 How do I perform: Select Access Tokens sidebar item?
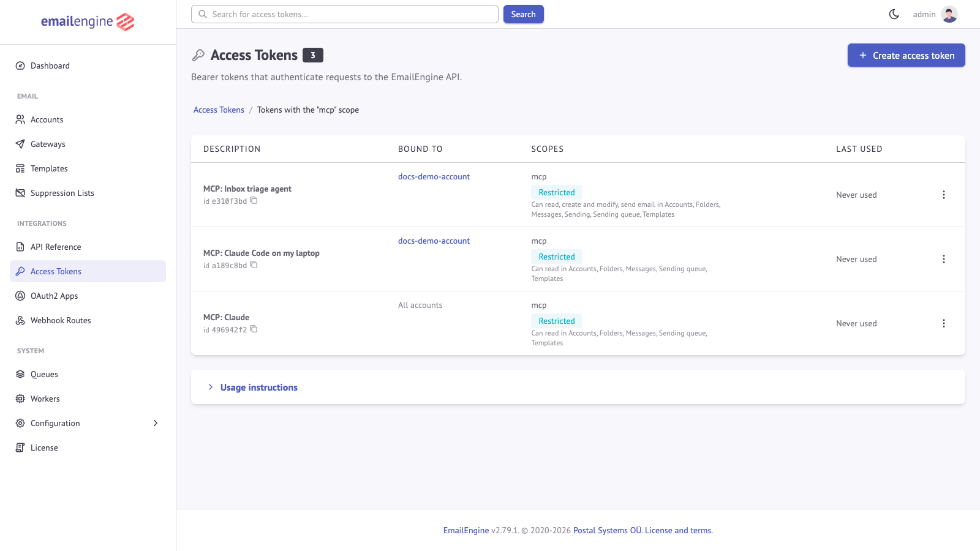(x=88, y=271)
